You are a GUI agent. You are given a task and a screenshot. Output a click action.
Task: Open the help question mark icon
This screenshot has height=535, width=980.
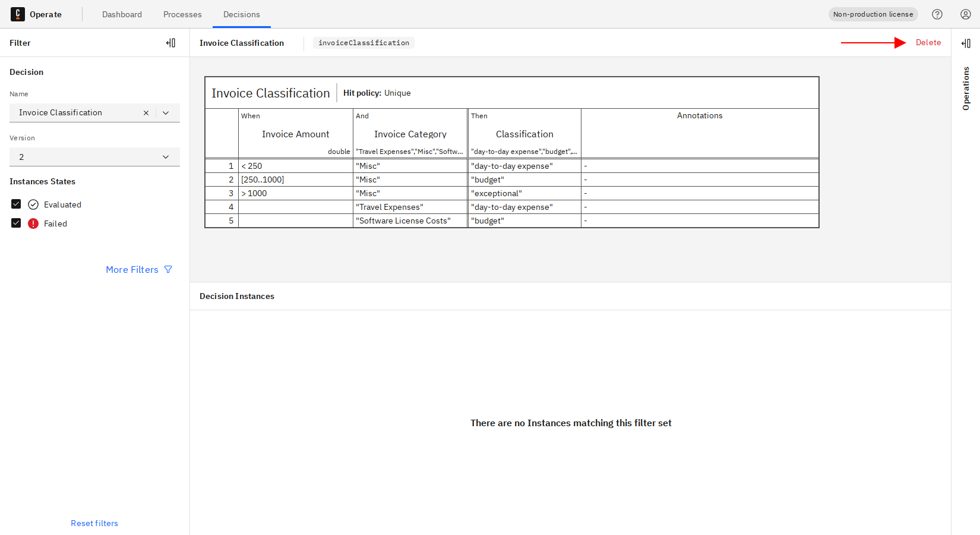click(x=937, y=14)
